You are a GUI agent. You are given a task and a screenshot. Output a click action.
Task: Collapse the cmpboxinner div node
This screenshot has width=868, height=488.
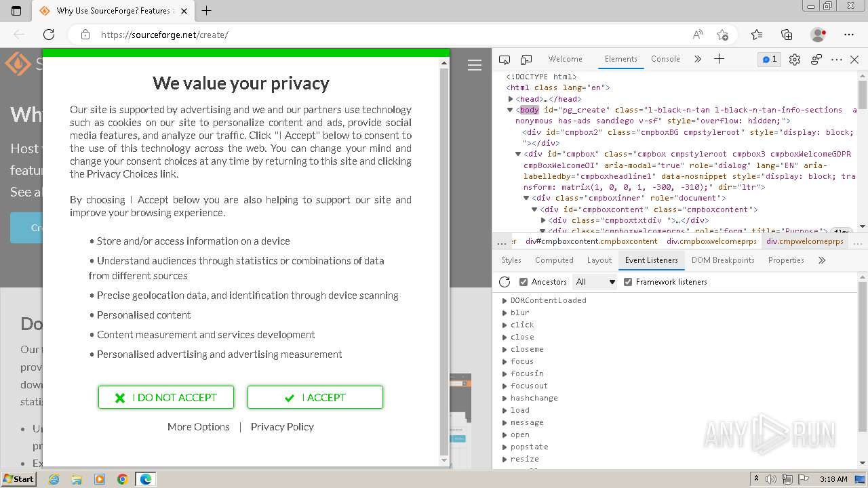click(x=526, y=198)
